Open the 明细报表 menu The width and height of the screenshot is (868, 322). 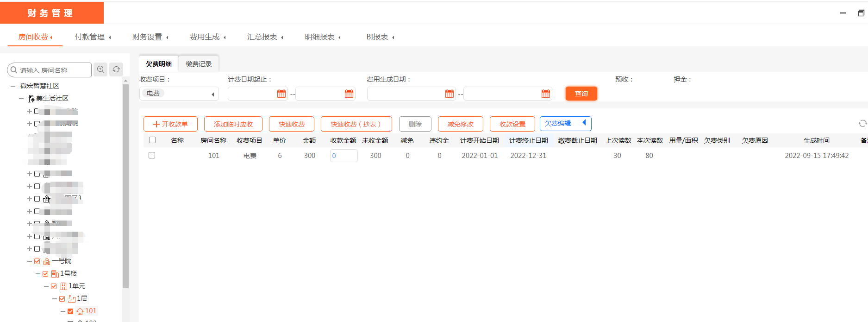(322, 37)
